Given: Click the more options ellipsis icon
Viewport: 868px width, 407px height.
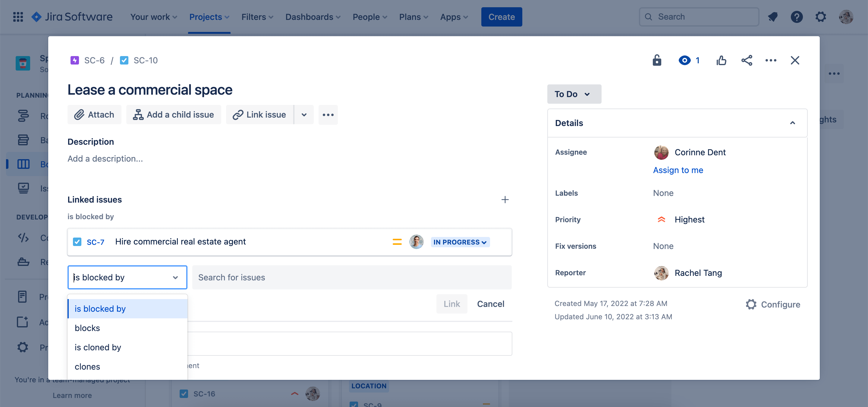Looking at the screenshot, I should tap(771, 60).
